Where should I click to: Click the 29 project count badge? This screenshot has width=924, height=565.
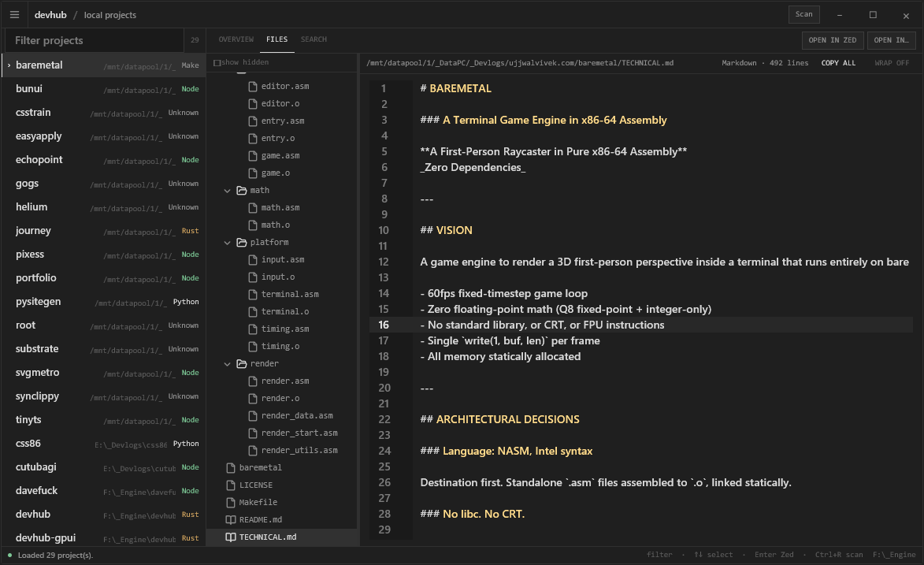click(195, 41)
